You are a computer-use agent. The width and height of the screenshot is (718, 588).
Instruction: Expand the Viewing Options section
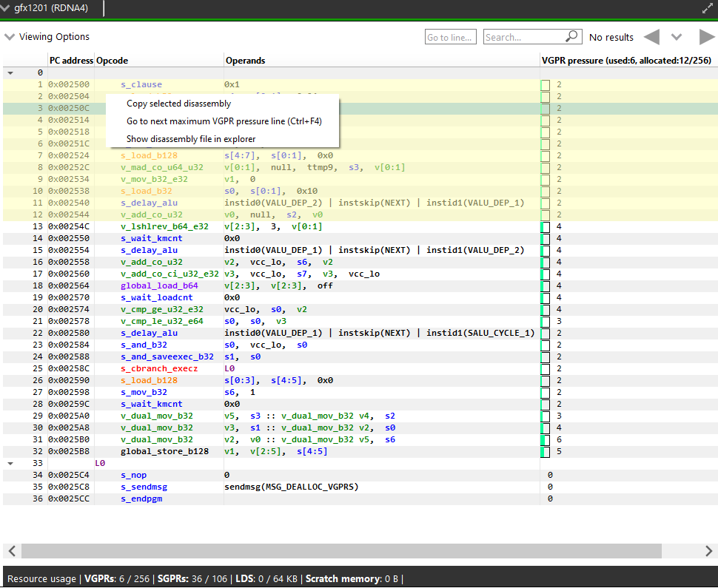tap(9, 37)
